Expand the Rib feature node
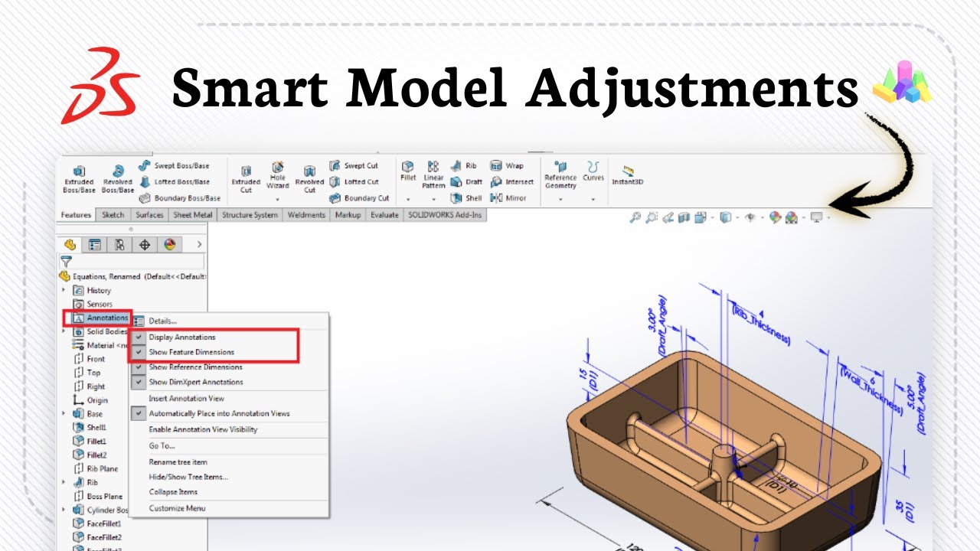 64,482
